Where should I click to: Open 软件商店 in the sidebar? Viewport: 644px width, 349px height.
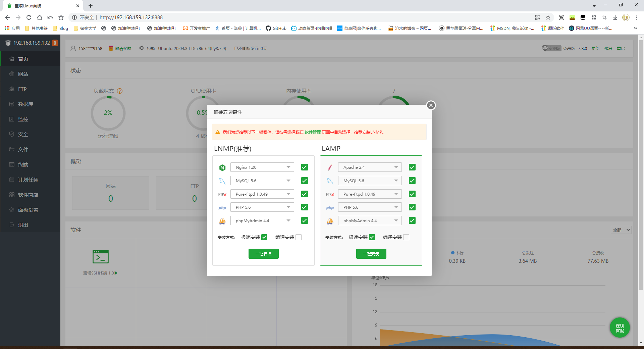(x=28, y=195)
